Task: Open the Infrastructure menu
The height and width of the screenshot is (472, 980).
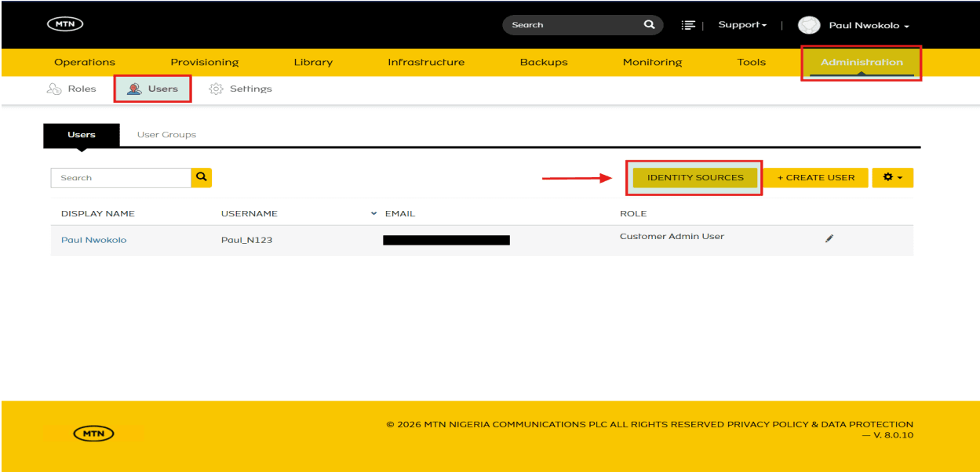Action: coord(426,62)
